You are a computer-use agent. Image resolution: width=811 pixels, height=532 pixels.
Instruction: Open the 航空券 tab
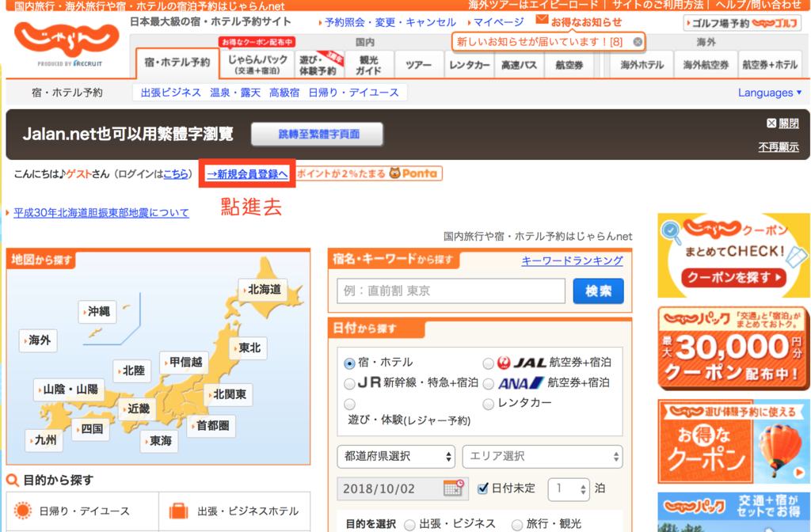pyautogui.click(x=569, y=65)
